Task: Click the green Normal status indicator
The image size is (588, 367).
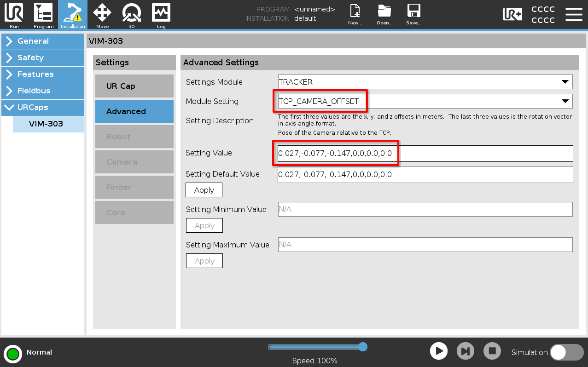Action: coord(13,354)
